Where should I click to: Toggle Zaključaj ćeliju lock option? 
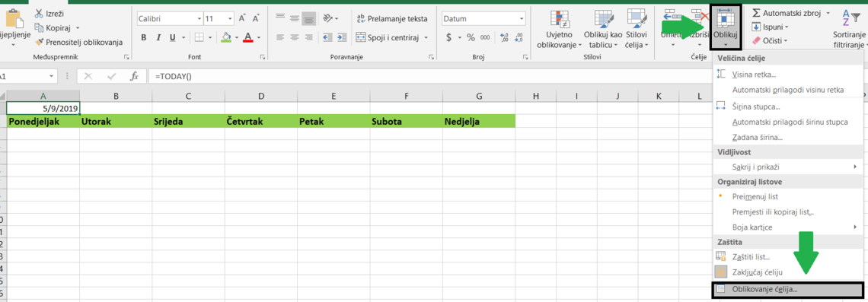point(788,272)
